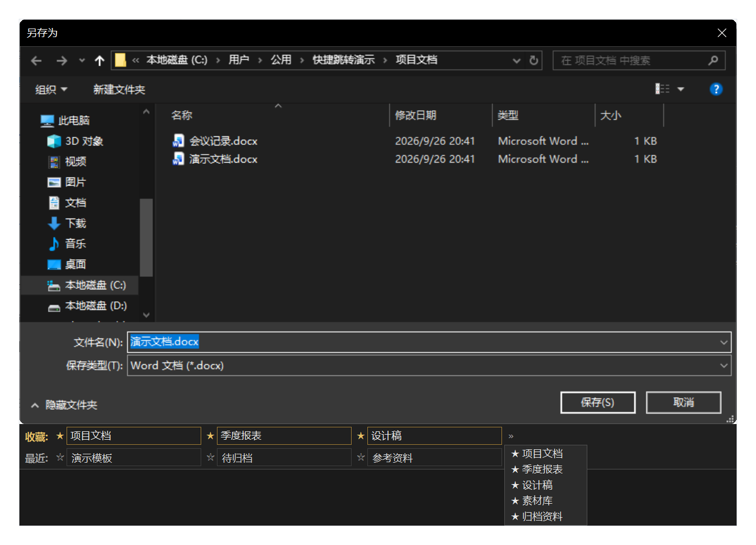Toggle the star beside 演示模板
Image resolution: width=756 pixels, height=545 pixels.
click(x=60, y=457)
